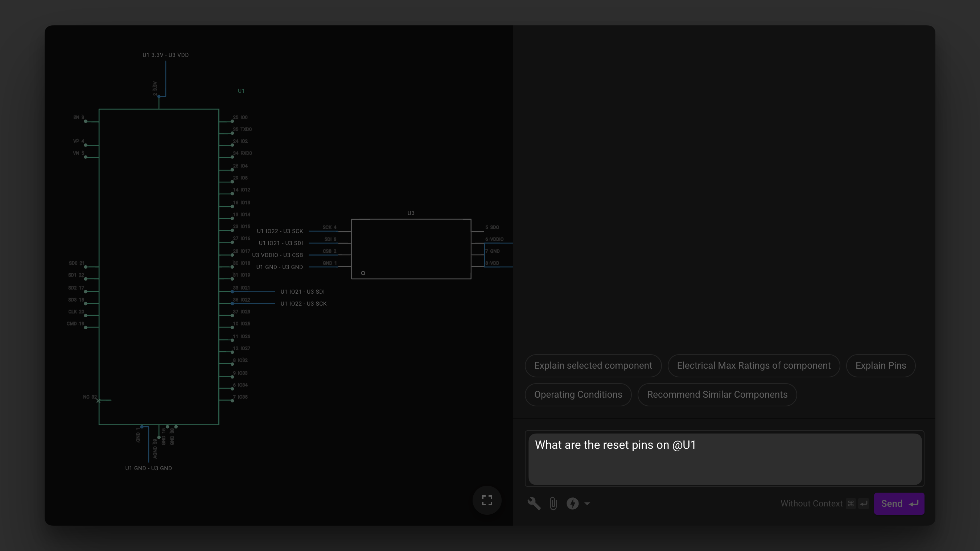The height and width of the screenshot is (551, 980).
Task: Expand the dropdown arrow beside the lightning icon
Action: pos(587,504)
